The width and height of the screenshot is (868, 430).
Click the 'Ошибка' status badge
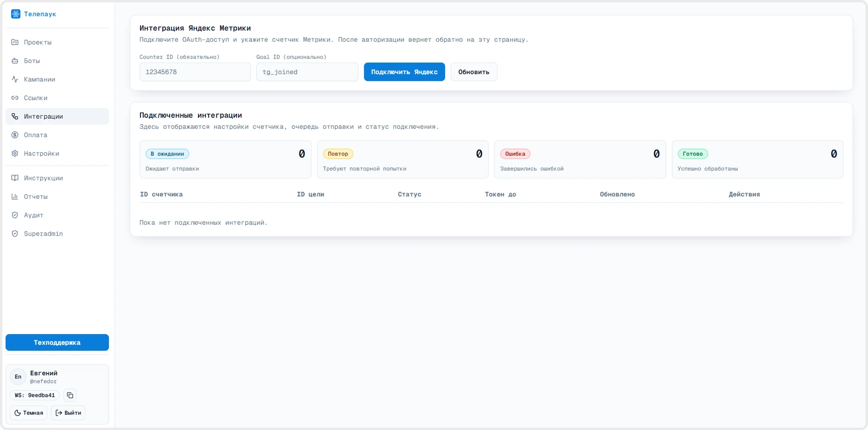[x=515, y=154]
